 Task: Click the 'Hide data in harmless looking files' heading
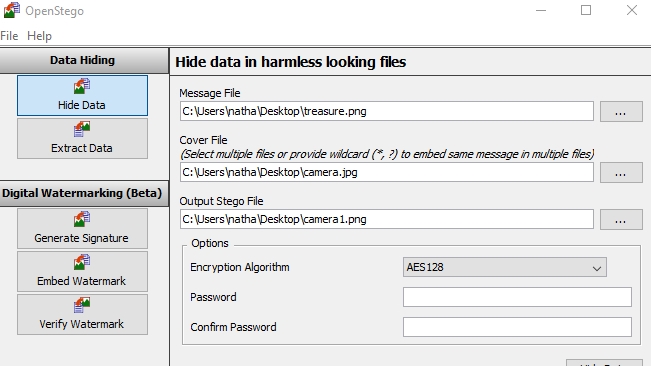point(291,62)
